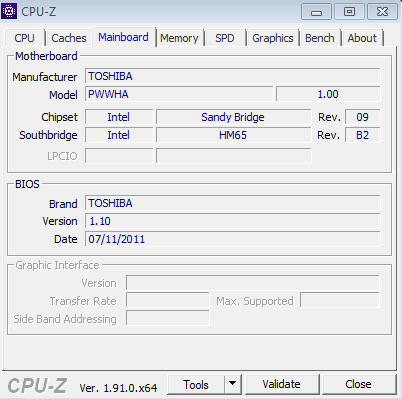Click the CPU-Z app icon in title bar
Image resolution: width=402 pixels, height=399 pixels.
[x=9, y=11]
